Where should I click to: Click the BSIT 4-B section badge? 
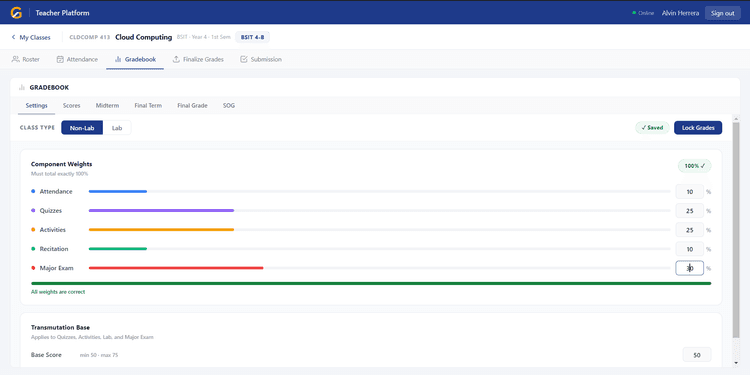(252, 37)
